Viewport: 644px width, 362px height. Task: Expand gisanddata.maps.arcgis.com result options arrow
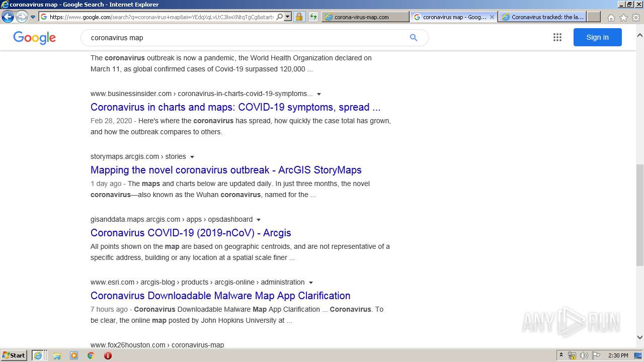[x=259, y=220]
